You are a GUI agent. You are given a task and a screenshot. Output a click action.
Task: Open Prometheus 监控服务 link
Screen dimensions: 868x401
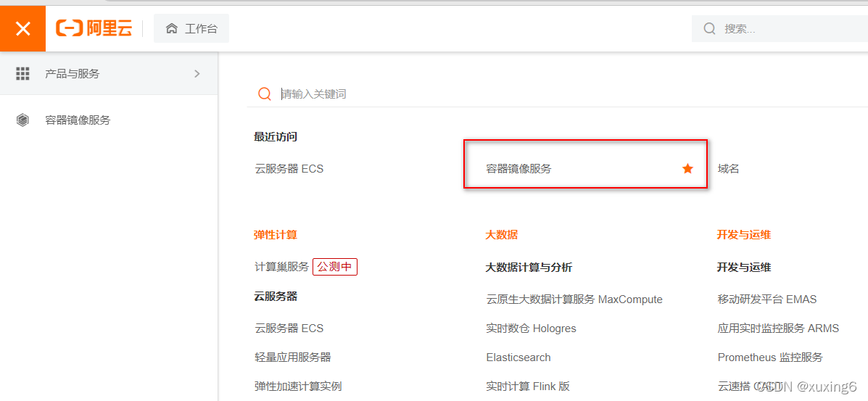click(770, 357)
